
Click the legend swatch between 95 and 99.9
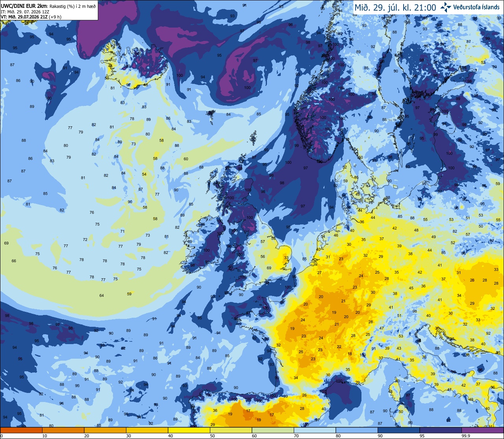(441, 430)
